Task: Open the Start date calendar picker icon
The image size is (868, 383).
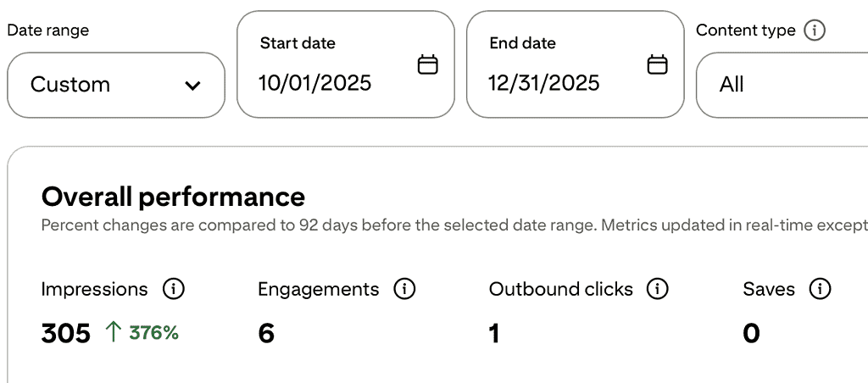Action: click(428, 64)
